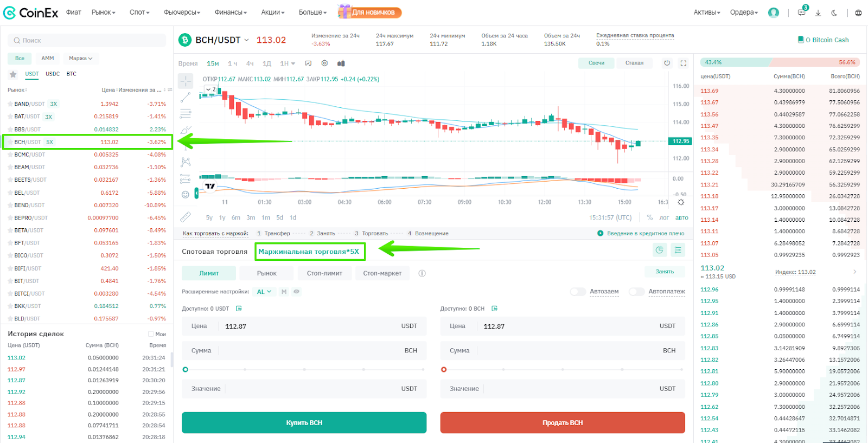Viewport: 868px width, 443px height.
Task: Switch to dark mode moon icon
Action: (834, 12)
